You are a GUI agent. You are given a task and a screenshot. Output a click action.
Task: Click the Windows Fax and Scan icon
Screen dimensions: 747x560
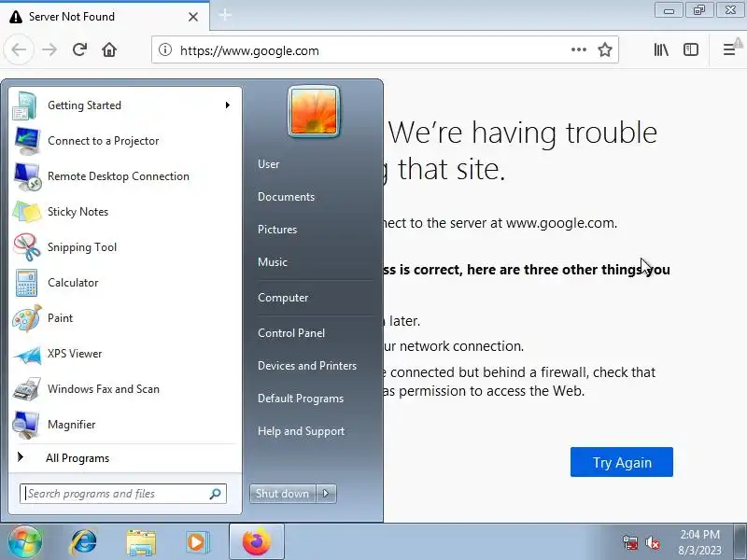pyautogui.click(x=27, y=389)
